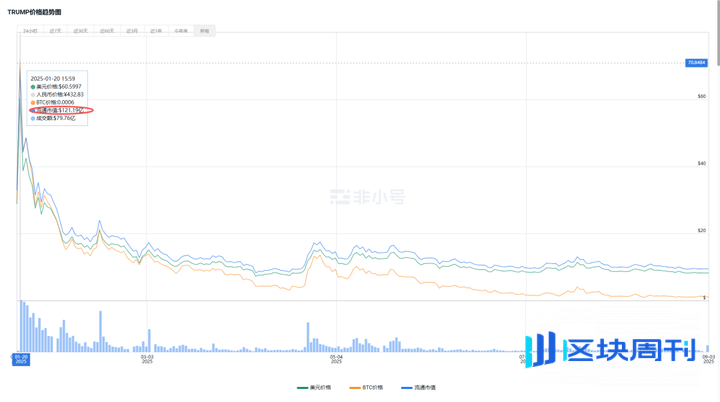This screenshot has height=402, width=720.
Task: Switch to the 24小时 time range tab
Action: coord(30,31)
